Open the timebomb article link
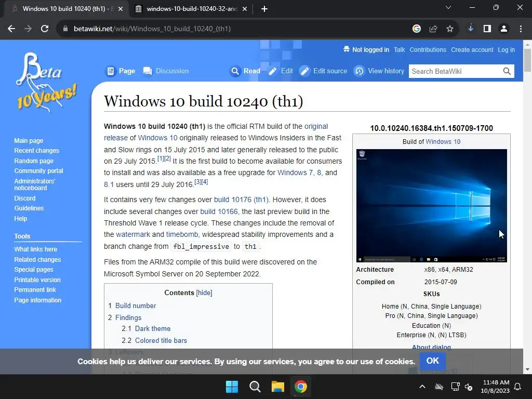Viewport: 532px width, 399px height. [x=182, y=234]
